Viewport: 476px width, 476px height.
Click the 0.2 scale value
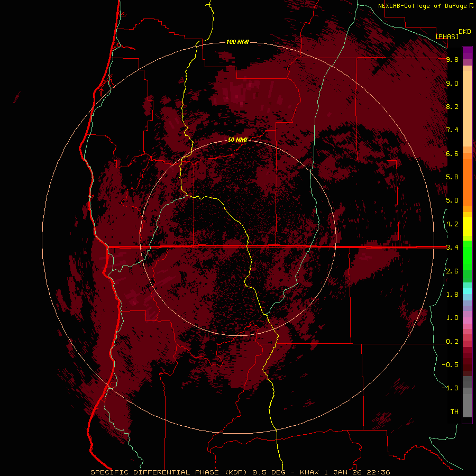452,342
